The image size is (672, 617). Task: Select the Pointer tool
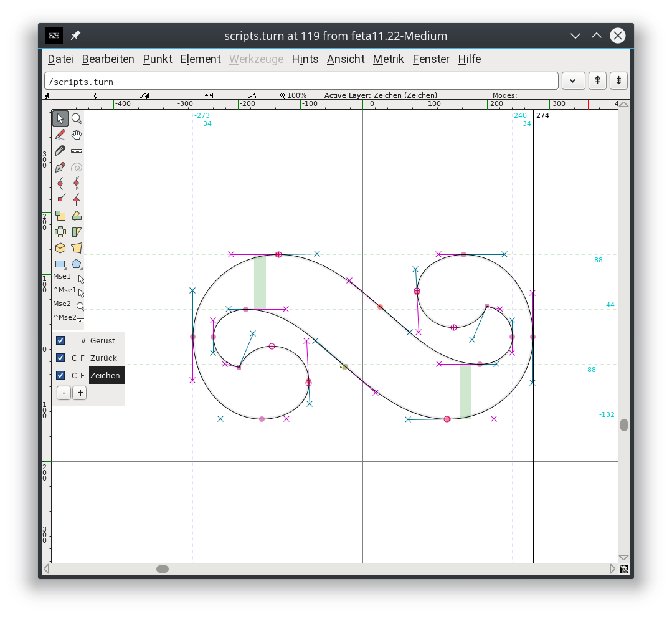point(60,118)
